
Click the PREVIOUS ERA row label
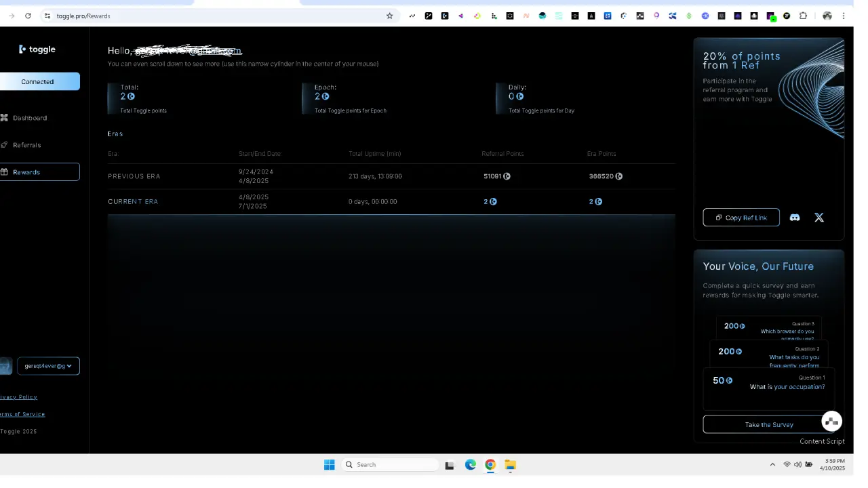click(134, 176)
